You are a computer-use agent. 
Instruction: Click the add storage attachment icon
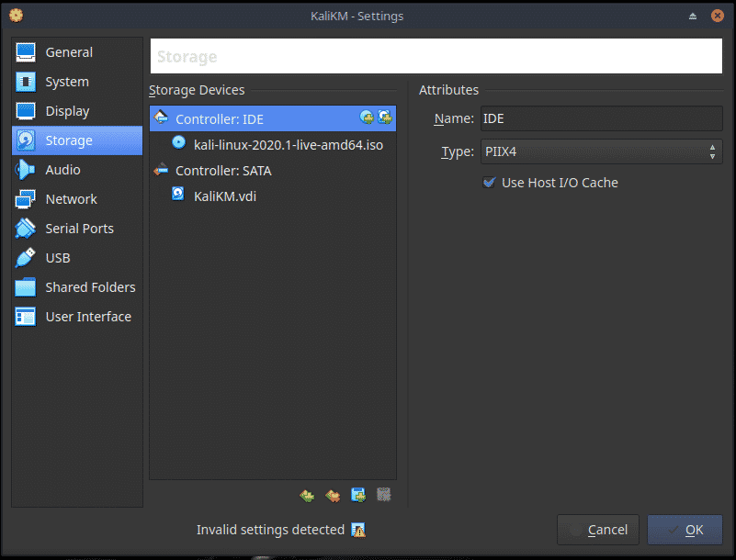coord(358,496)
